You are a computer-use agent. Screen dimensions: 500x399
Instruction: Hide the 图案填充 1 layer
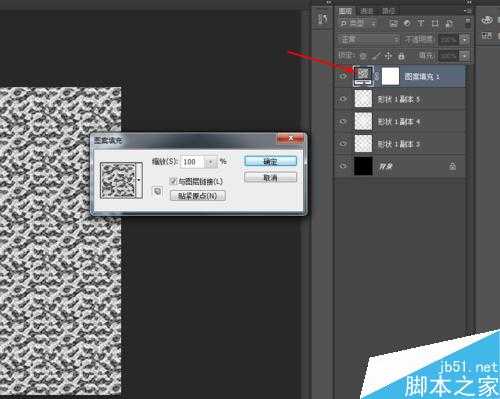coord(343,76)
